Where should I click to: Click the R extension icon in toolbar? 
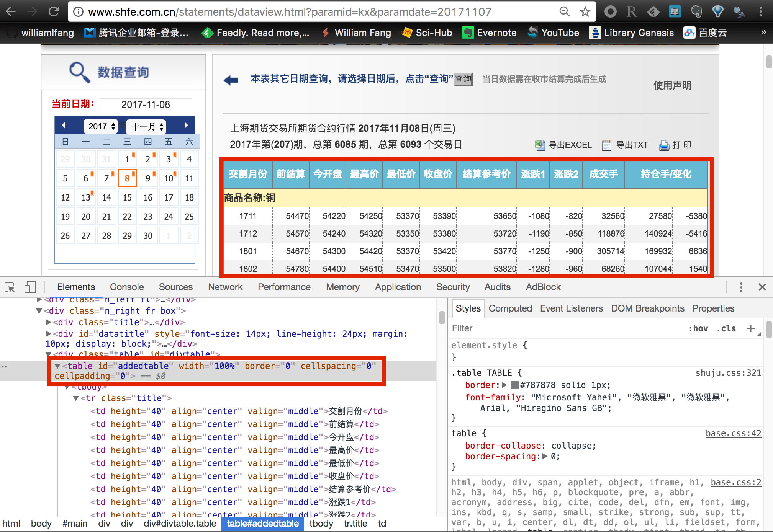tap(632, 12)
